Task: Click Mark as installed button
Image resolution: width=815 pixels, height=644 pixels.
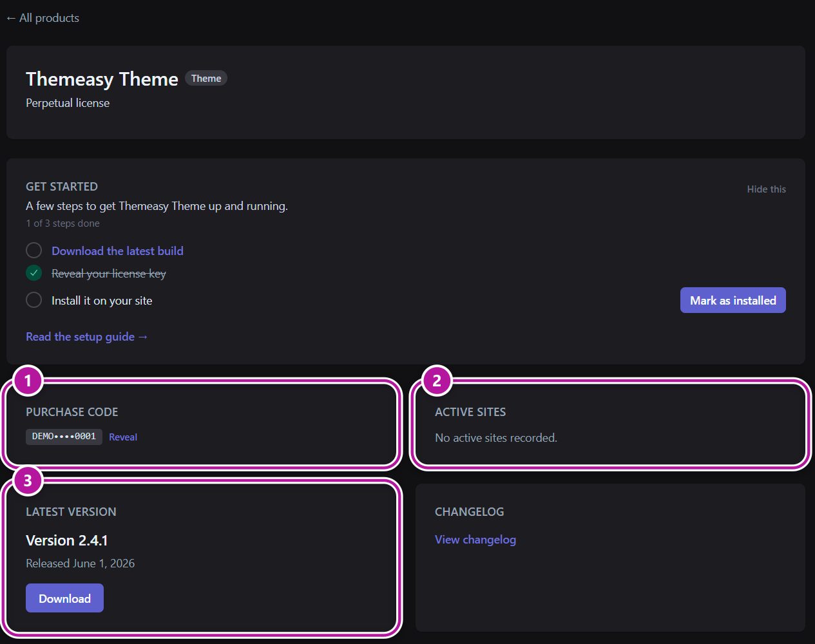Action: click(733, 300)
